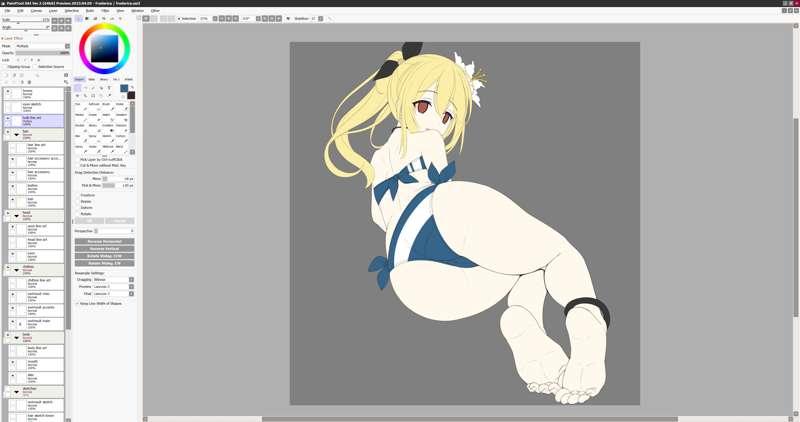Click the Reverse Horizontal button
Viewport: 800px width, 422px height.
tap(105, 241)
